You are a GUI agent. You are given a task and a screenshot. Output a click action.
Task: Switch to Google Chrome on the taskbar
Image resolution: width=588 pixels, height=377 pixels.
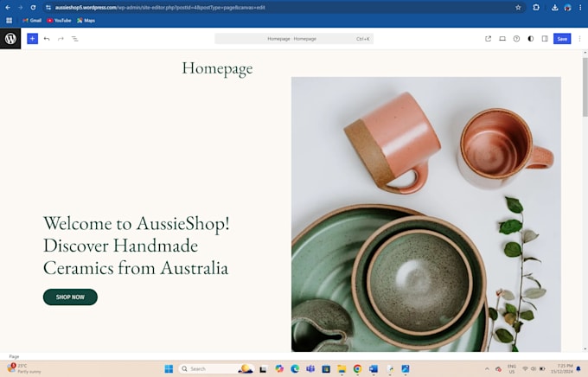tap(357, 368)
